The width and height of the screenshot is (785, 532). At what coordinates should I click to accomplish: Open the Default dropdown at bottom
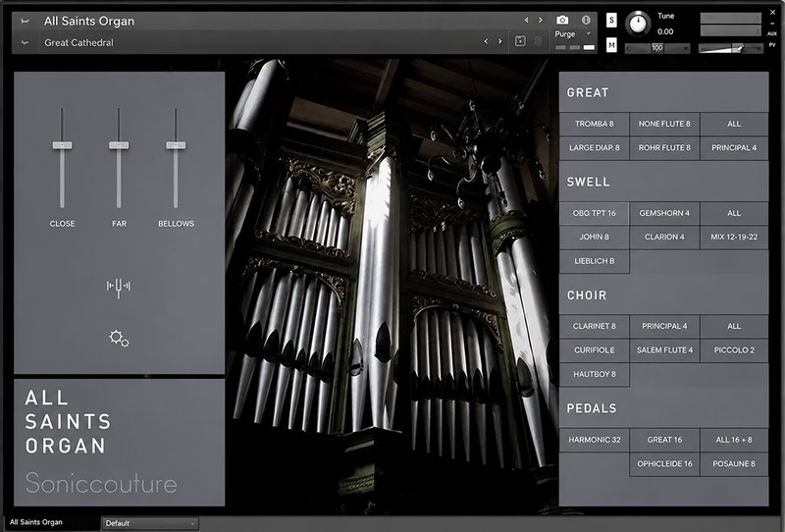[150, 523]
